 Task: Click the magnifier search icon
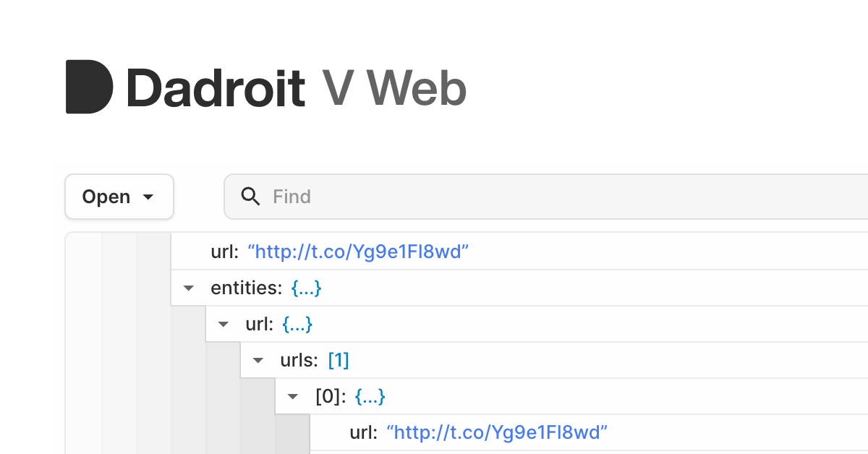[250, 197]
